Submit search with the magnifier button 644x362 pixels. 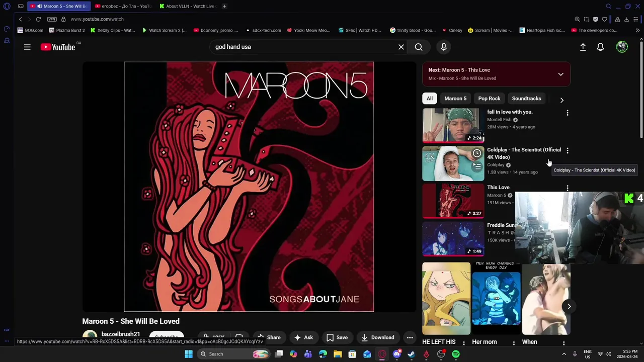[419, 47]
